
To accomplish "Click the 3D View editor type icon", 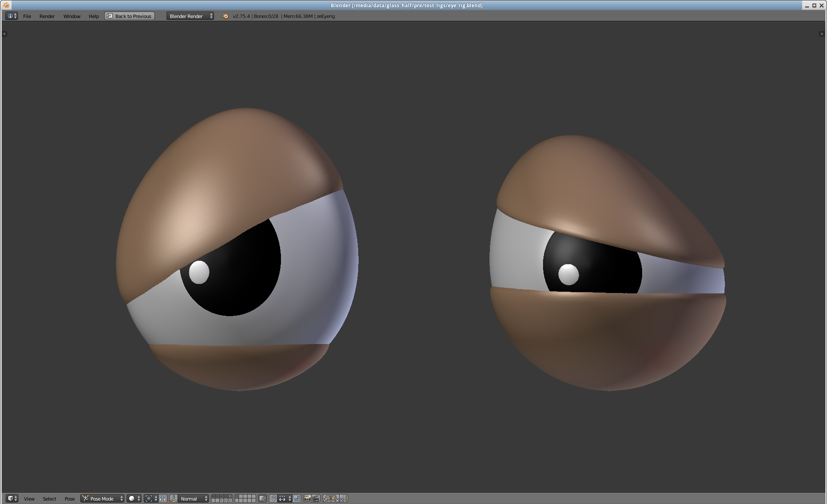I will (10, 498).
